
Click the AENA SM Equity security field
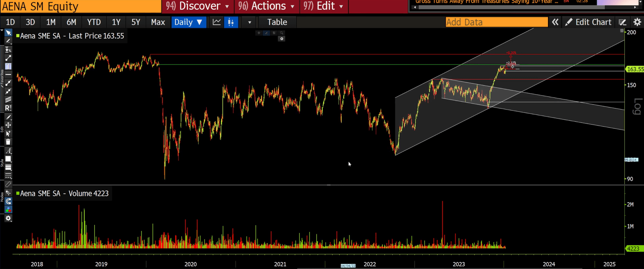(x=81, y=6)
